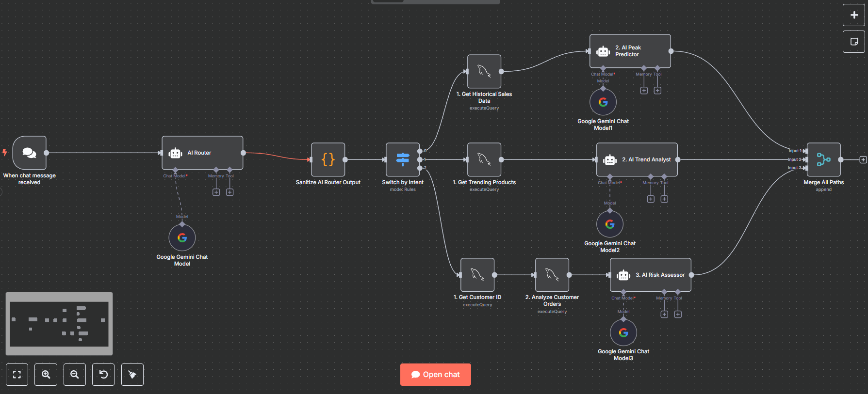Zoom in on the canvas
This screenshot has width=868, height=394.
pos(46,375)
